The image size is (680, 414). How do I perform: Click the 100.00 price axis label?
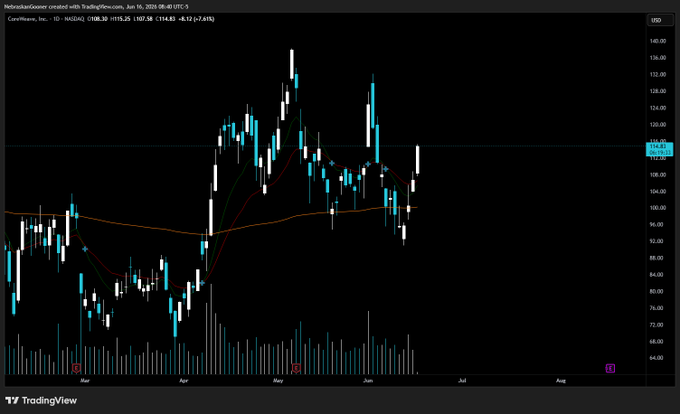click(657, 208)
